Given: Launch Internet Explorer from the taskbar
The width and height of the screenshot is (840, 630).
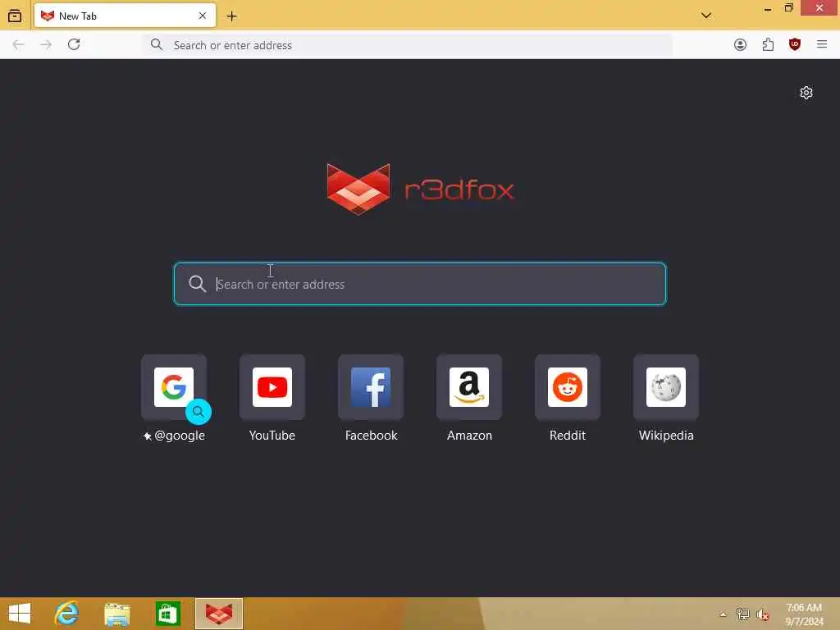Looking at the screenshot, I should 66,614.
